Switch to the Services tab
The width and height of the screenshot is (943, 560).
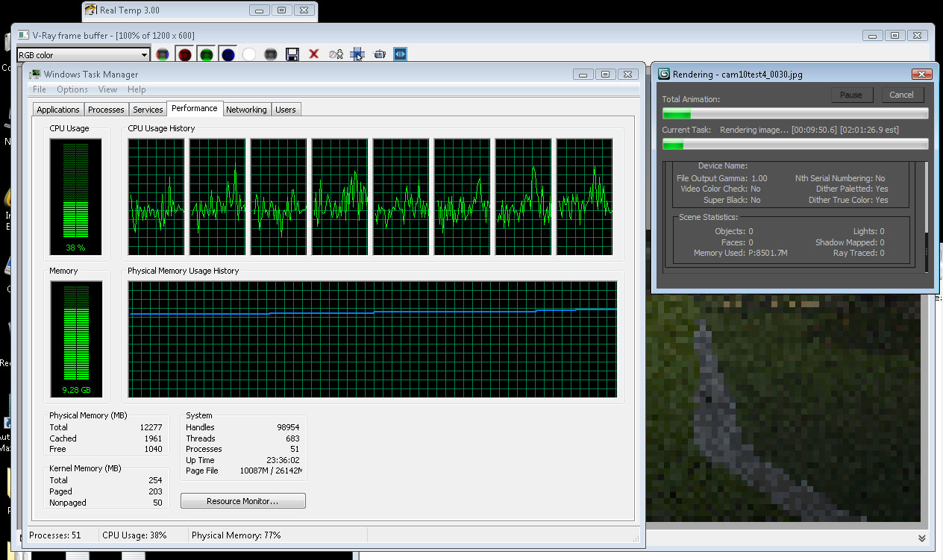coord(148,110)
